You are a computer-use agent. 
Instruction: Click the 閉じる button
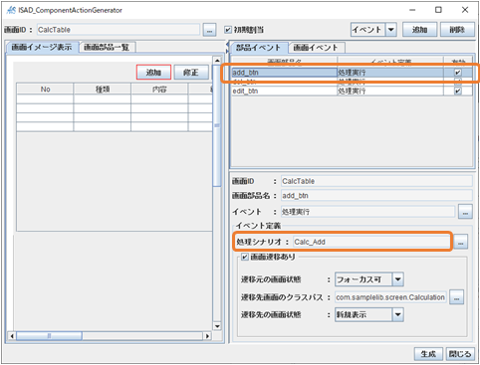coord(460,354)
